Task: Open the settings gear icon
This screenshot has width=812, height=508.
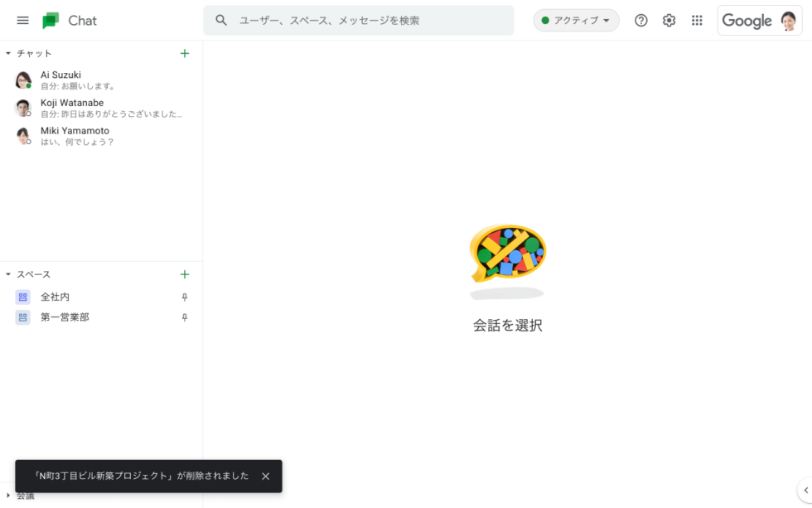Action: [x=669, y=21]
